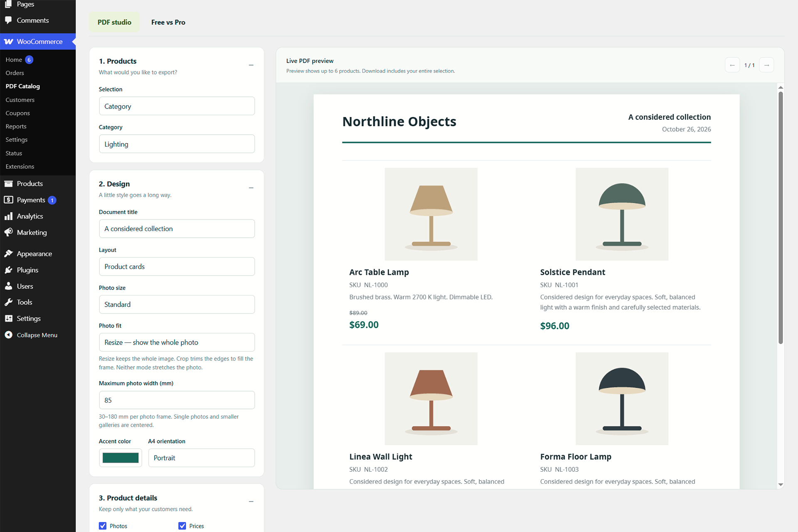Click the Collapse Menu link
798x532 pixels.
[x=37, y=335]
